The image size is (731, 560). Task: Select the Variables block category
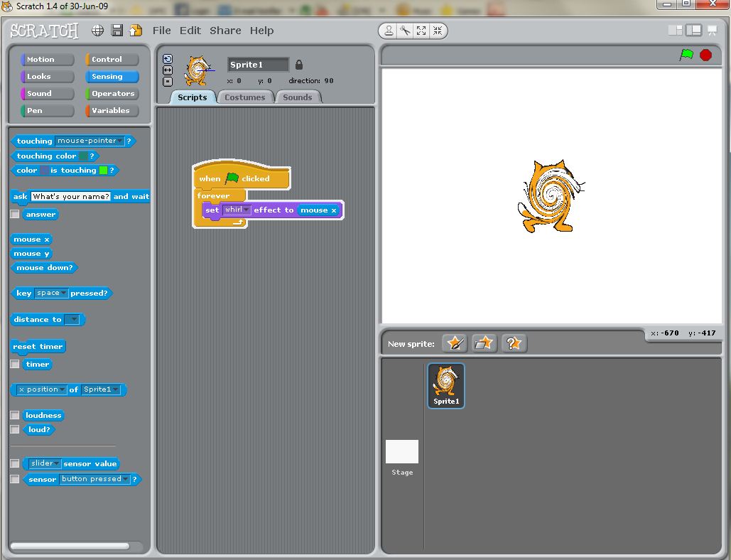tap(112, 111)
